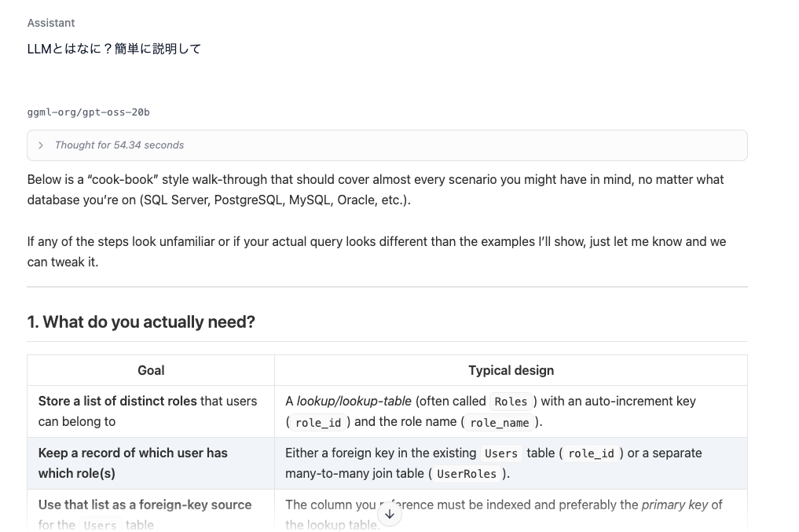The width and height of the screenshot is (799, 532).
Task: Click the "Assistant" label at top
Action: tap(51, 23)
